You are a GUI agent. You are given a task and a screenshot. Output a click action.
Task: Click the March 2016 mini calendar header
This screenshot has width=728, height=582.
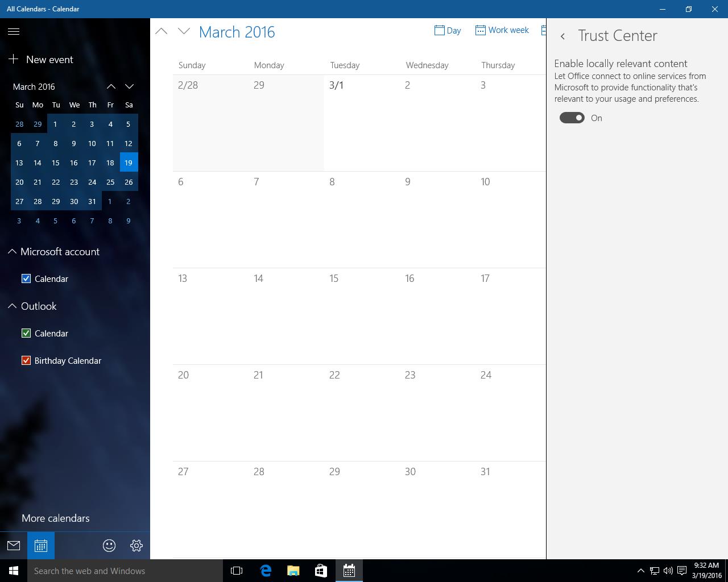[34, 86]
